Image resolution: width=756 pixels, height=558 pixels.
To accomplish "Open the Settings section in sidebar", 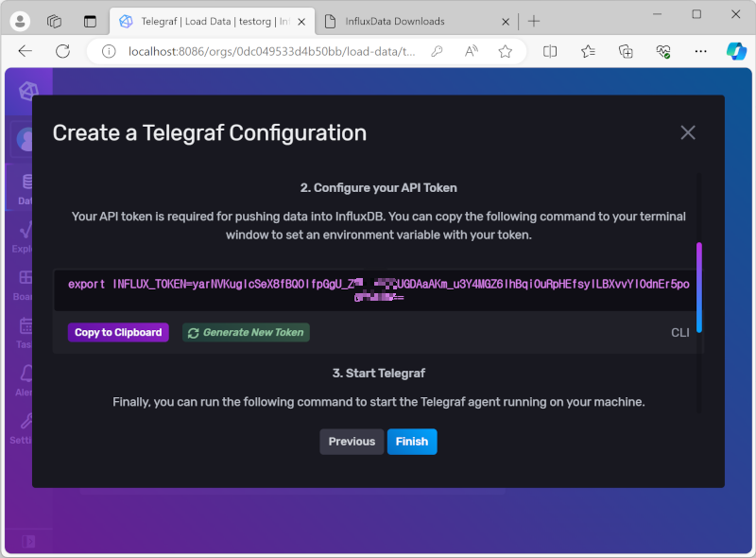I will click(x=22, y=428).
